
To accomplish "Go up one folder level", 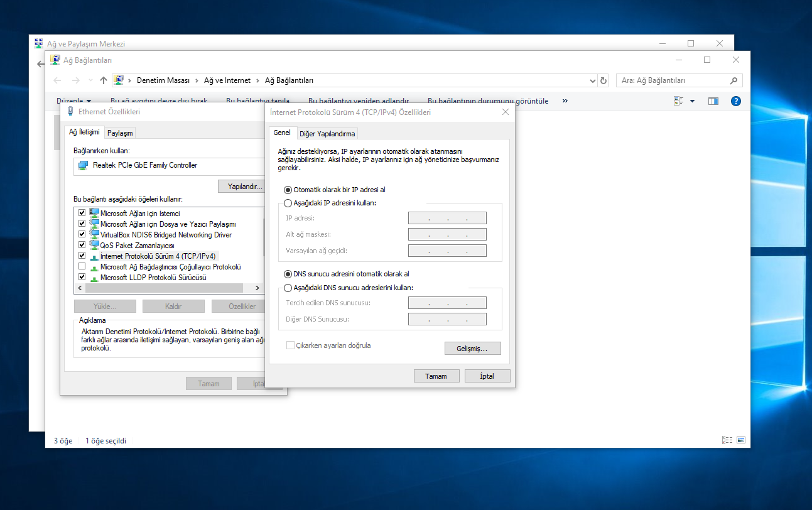I will coord(104,80).
